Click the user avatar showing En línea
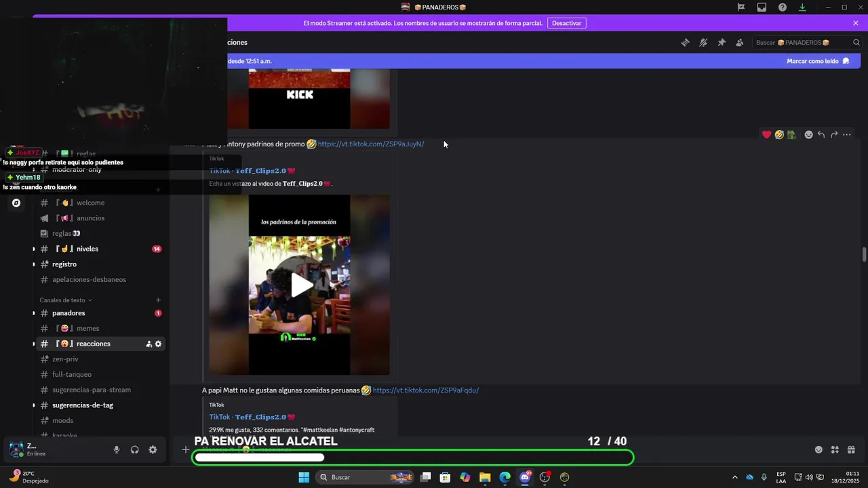 coord(16,449)
